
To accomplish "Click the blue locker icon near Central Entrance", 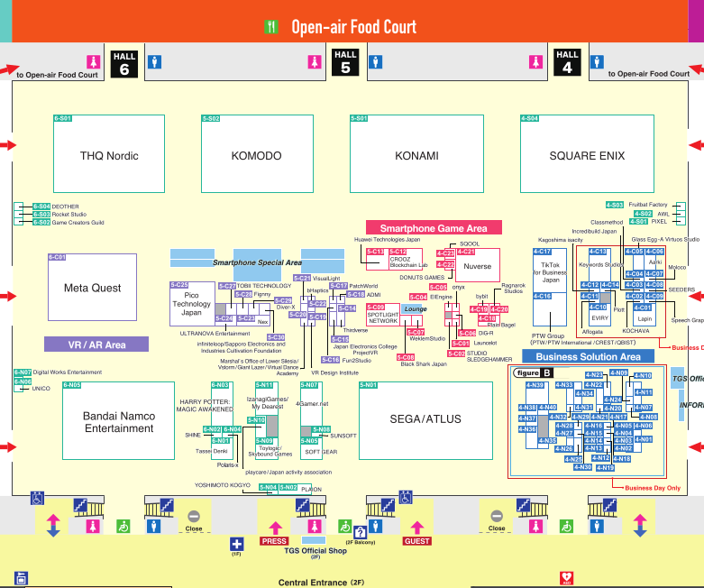I will coord(21,578).
